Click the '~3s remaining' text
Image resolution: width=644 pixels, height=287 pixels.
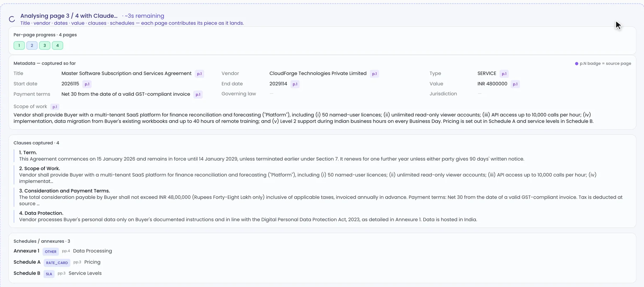pos(145,16)
